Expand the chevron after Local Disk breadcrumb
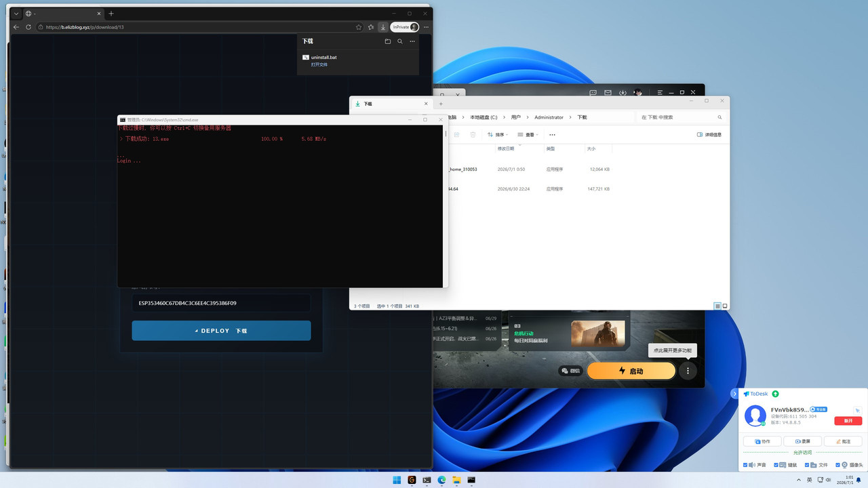Screen dimensions: 868x488 tap(504, 117)
